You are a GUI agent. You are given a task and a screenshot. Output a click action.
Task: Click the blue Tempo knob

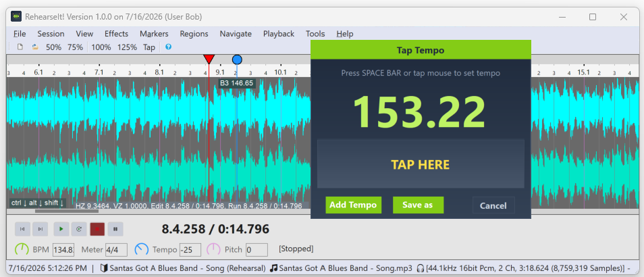point(142,249)
